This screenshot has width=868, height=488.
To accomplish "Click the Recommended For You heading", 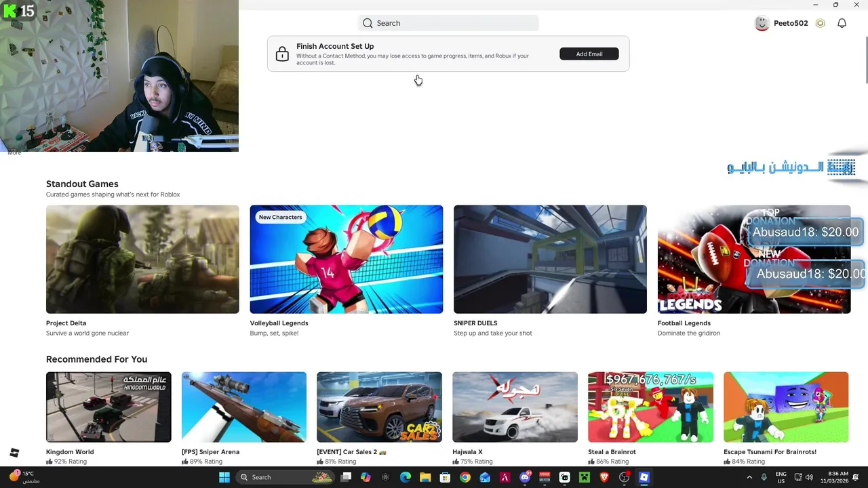I will (96, 359).
